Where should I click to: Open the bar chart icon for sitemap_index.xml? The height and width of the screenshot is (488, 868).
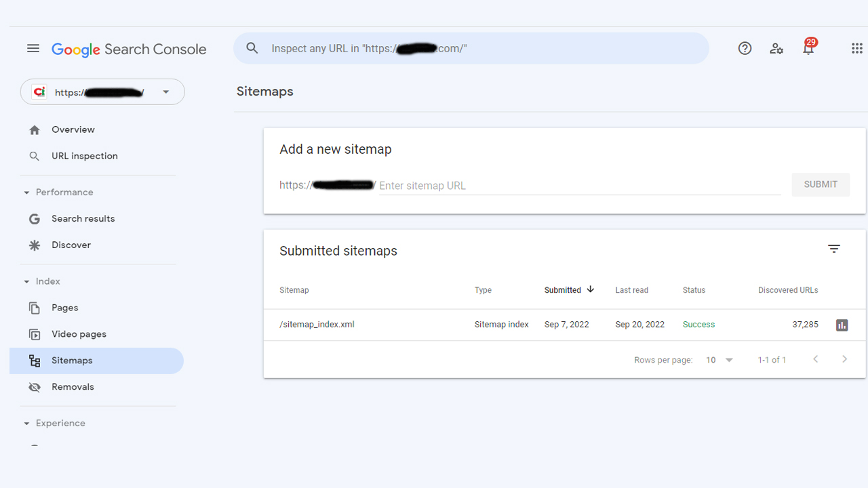coord(842,325)
